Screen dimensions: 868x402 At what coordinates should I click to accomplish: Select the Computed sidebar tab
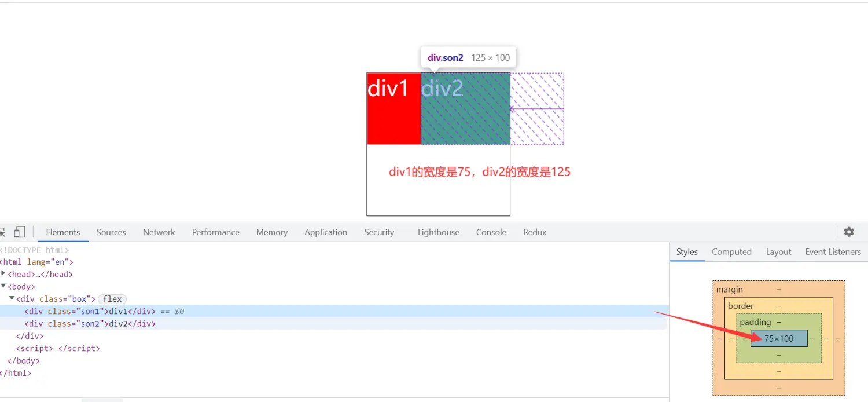731,252
